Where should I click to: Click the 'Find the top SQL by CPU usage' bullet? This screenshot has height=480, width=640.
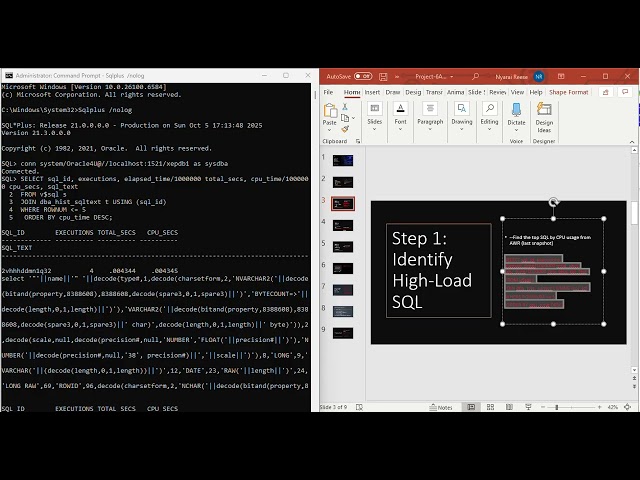pos(549,240)
